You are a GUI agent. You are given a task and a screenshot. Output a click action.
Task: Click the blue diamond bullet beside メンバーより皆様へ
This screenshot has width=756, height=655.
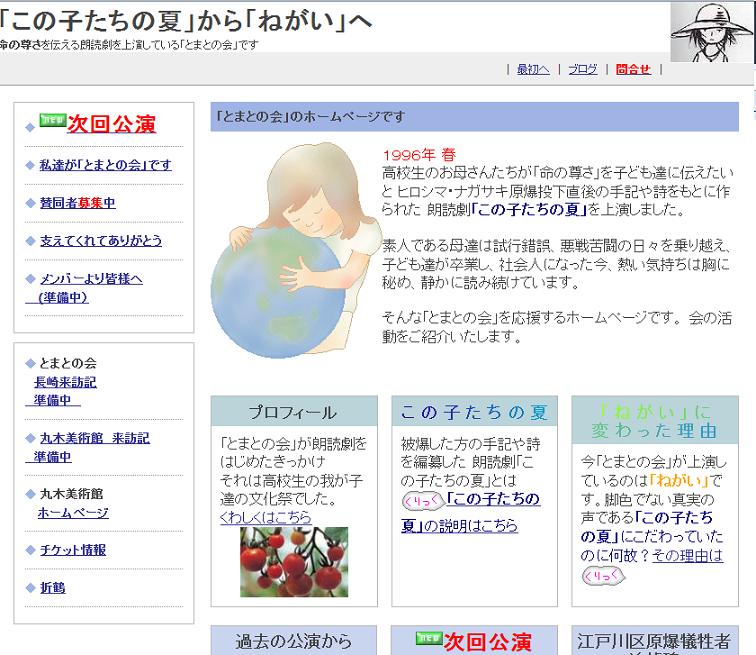click(x=30, y=279)
